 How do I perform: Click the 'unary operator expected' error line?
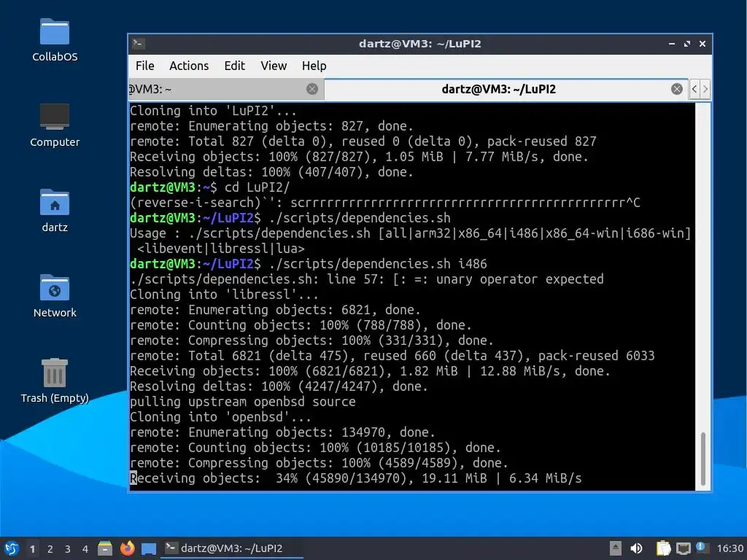coord(366,279)
